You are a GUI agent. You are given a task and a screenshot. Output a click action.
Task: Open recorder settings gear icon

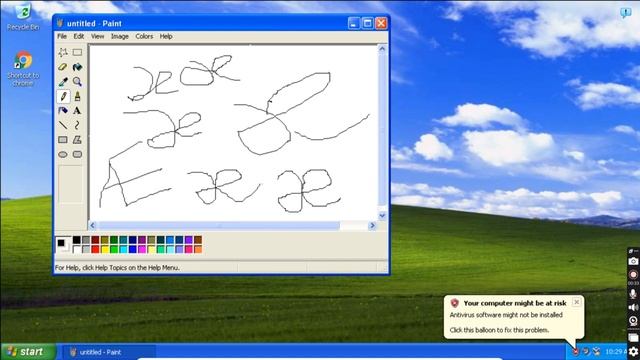click(x=633, y=351)
